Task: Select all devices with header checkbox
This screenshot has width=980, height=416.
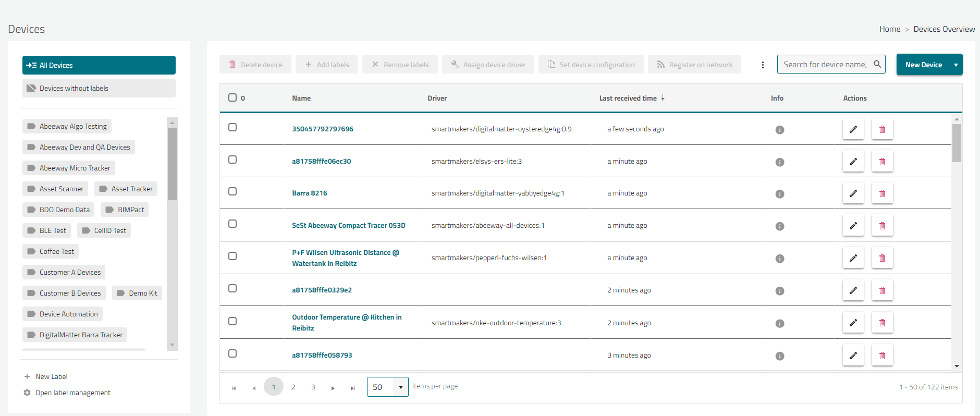Action: (x=232, y=97)
